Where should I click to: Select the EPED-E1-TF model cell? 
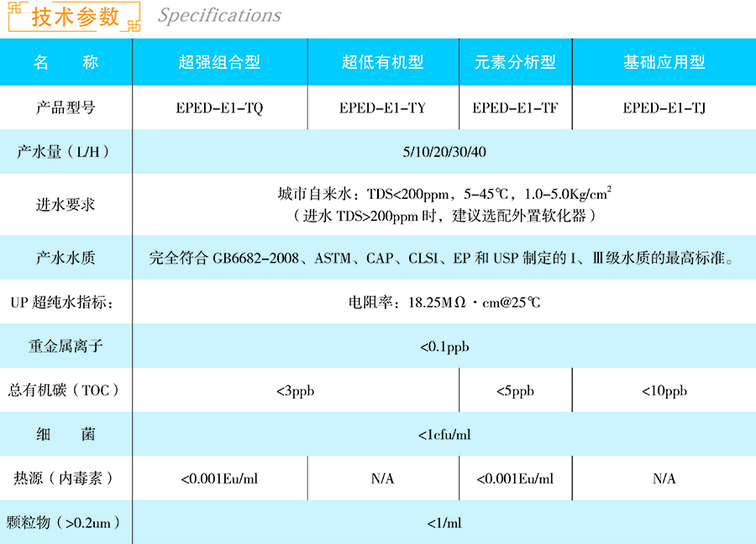(x=515, y=107)
